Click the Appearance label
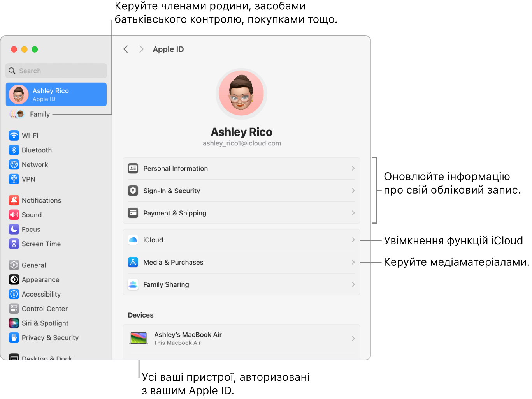532x399 pixels. click(x=40, y=280)
